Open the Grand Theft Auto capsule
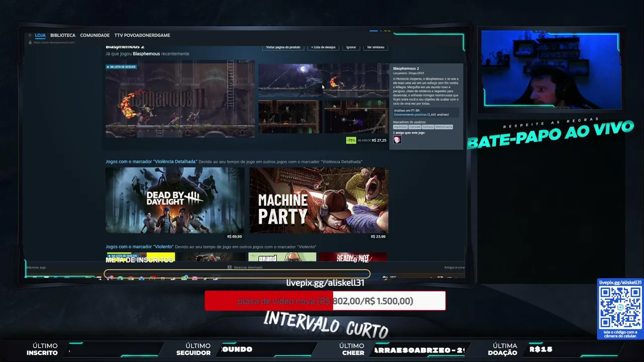This screenshot has width=644, height=362. coord(282,257)
